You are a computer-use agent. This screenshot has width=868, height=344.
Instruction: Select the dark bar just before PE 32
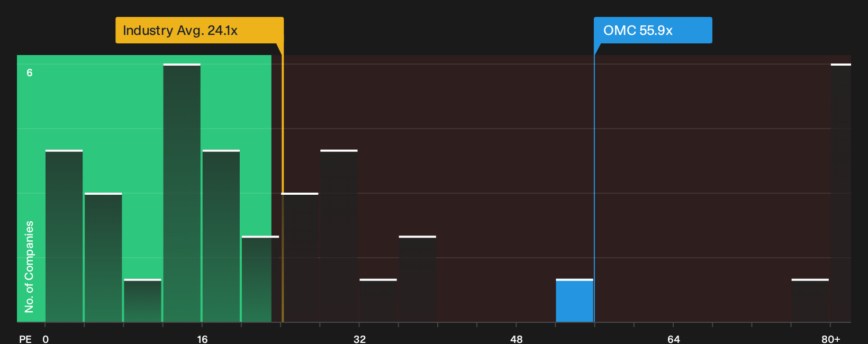click(339, 236)
